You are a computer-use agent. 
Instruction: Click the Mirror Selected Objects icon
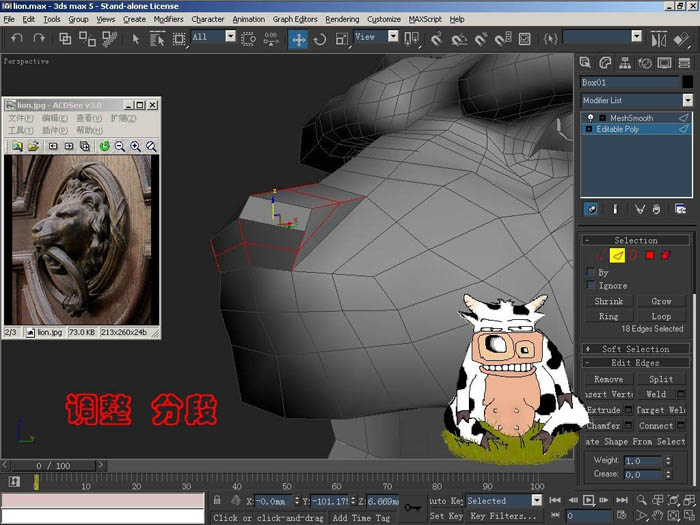coord(658,39)
